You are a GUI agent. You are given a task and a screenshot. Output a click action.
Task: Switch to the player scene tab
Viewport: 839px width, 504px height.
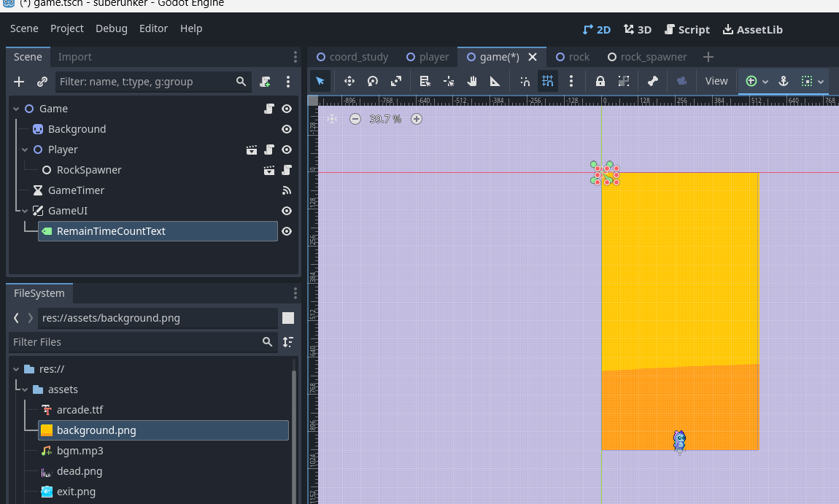[x=428, y=57]
